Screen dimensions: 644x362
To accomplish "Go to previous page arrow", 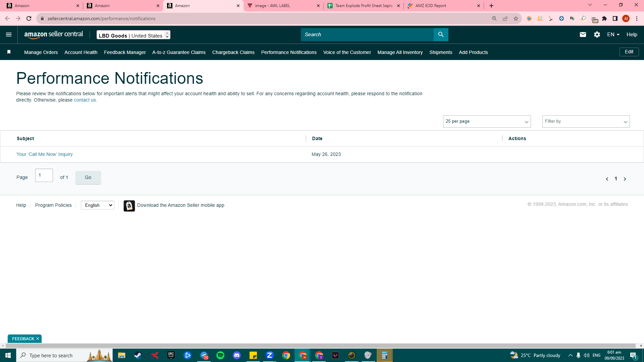I will point(607,179).
